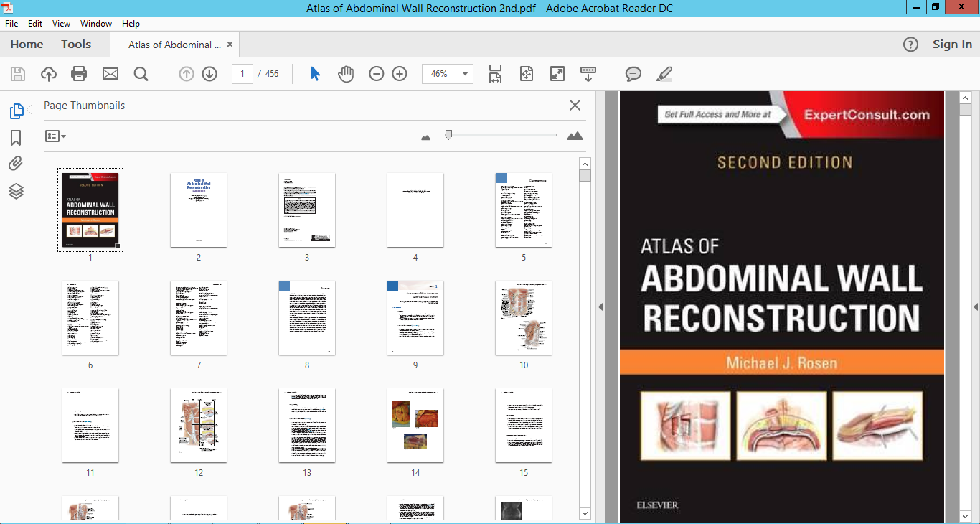Click the thumbnail size slider handle
Image resolution: width=980 pixels, height=524 pixels.
(448, 134)
